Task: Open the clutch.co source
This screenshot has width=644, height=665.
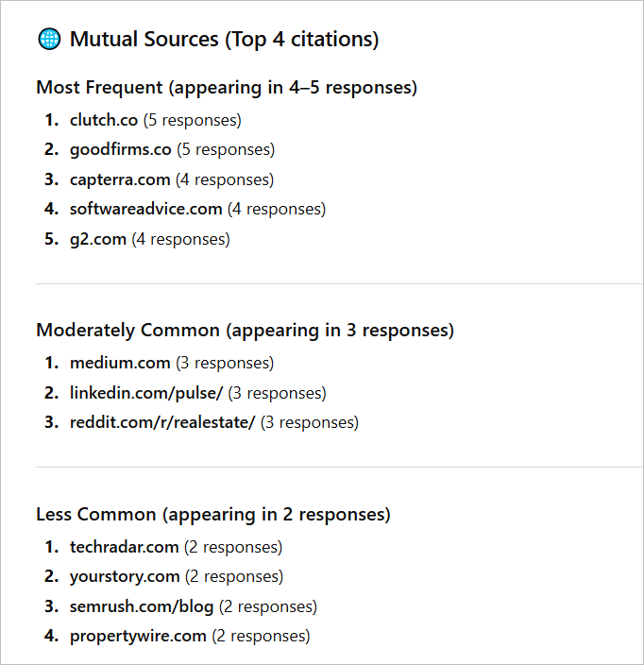Action: tap(104, 120)
